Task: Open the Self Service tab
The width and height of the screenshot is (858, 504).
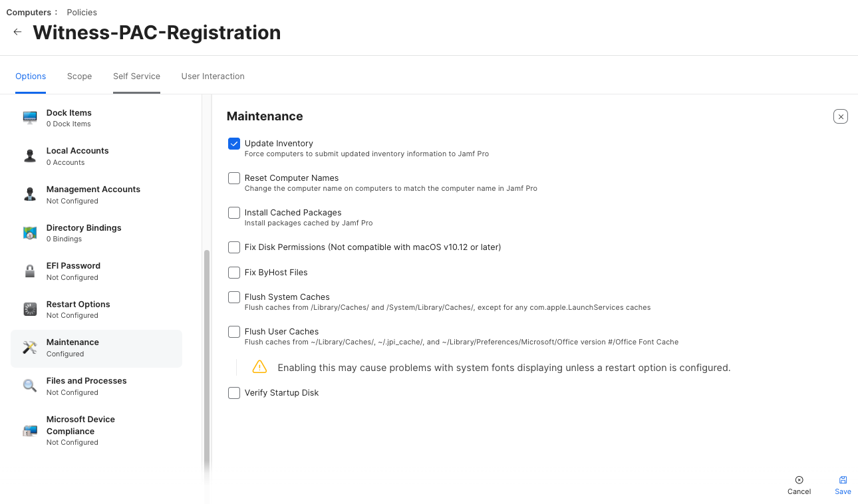Action: (136, 76)
